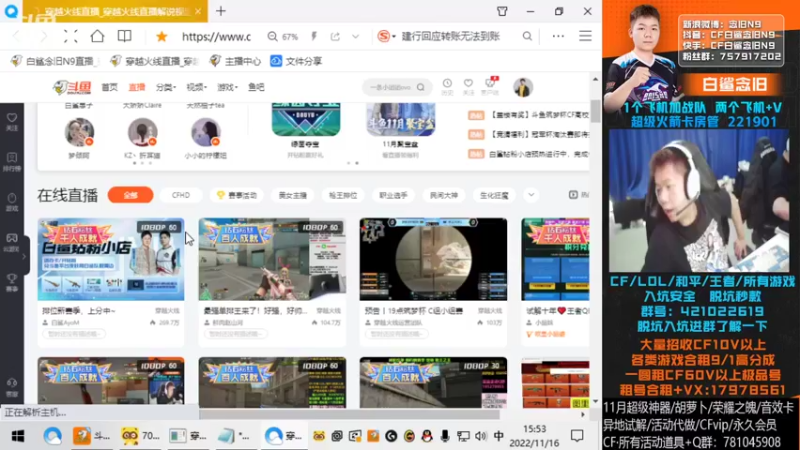The height and width of the screenshot is (450, 800).
Task: Open the reading mode book icon
Action: click(x=124, y=36)
